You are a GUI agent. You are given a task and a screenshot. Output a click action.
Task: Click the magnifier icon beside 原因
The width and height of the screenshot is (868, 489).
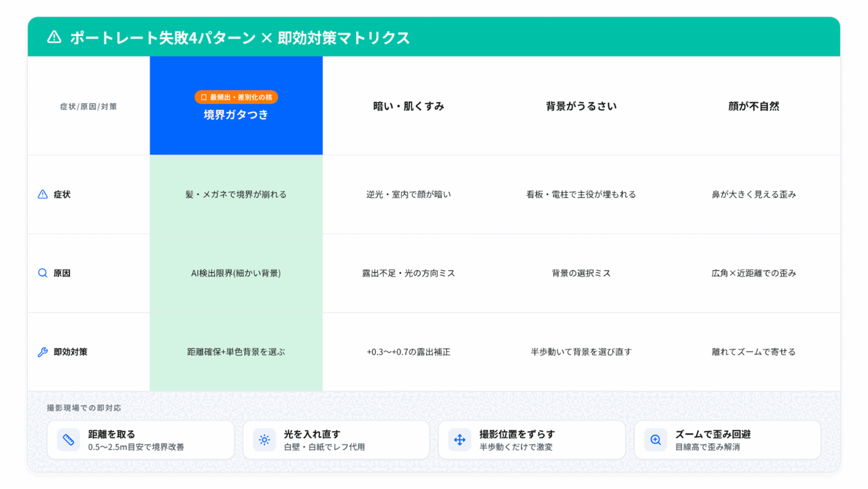(43, 273)
